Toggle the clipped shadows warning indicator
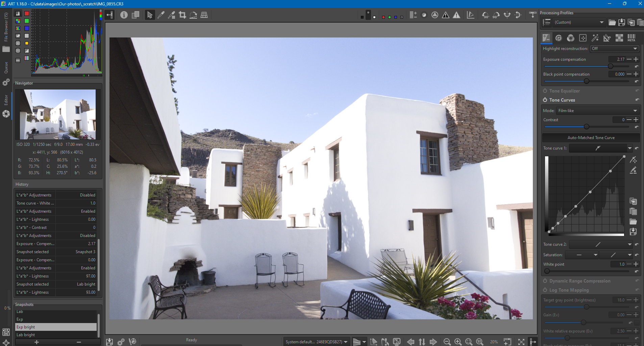The height and width of the screenshot is (346, 644). coord(446,15)
